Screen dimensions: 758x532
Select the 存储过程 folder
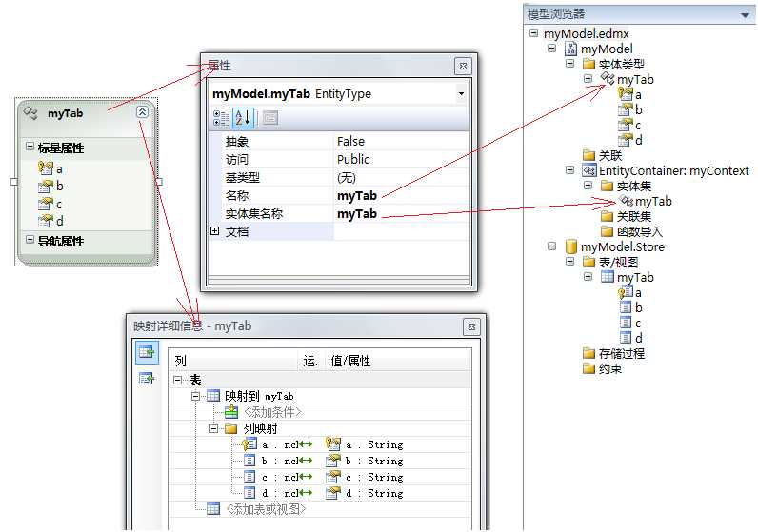pos(613,353)
